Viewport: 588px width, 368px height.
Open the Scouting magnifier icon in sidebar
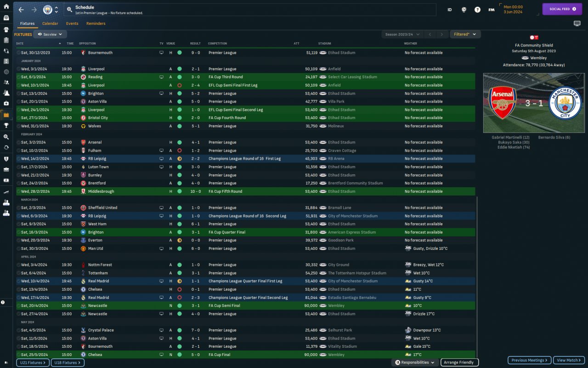coord(6,137)
